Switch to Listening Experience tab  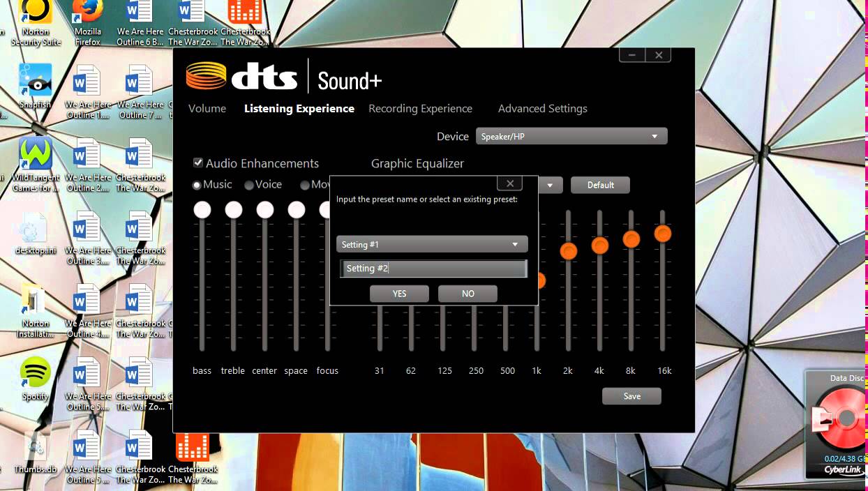299,108
